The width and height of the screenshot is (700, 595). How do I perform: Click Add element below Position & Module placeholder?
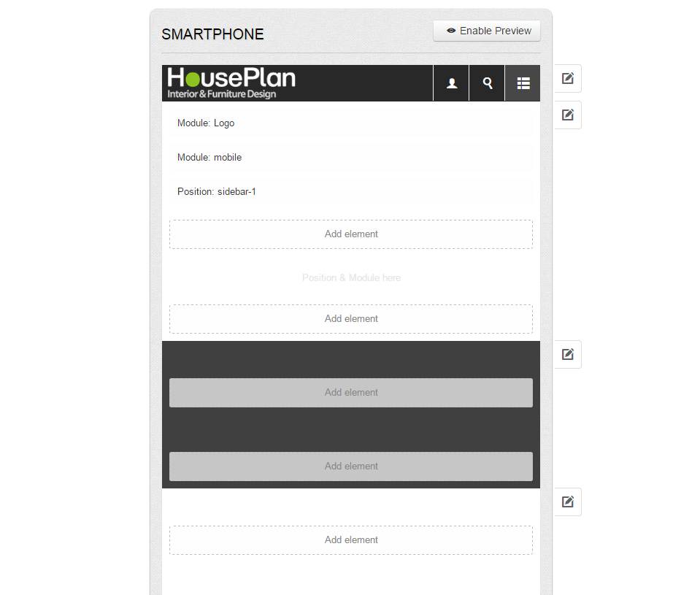[x=351, y=319]
